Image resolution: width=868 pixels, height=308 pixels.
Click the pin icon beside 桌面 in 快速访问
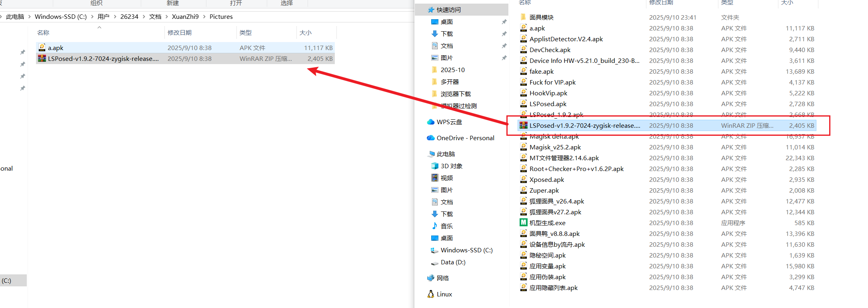(504, 22)
